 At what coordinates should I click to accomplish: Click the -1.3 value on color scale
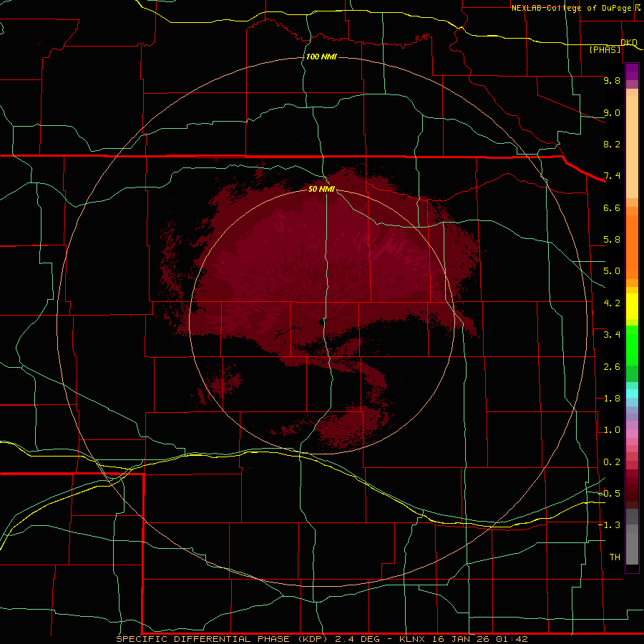pyautogui.click(x=609, y=525)
